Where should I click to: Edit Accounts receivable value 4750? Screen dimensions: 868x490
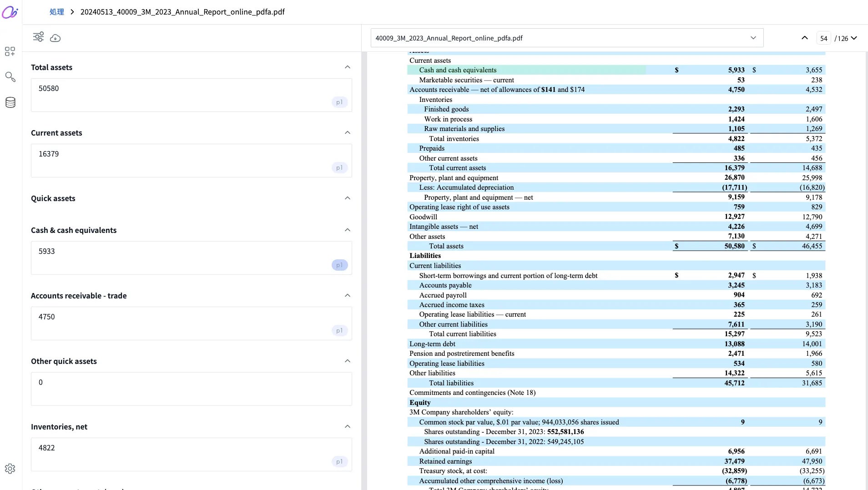pos(191,323)
